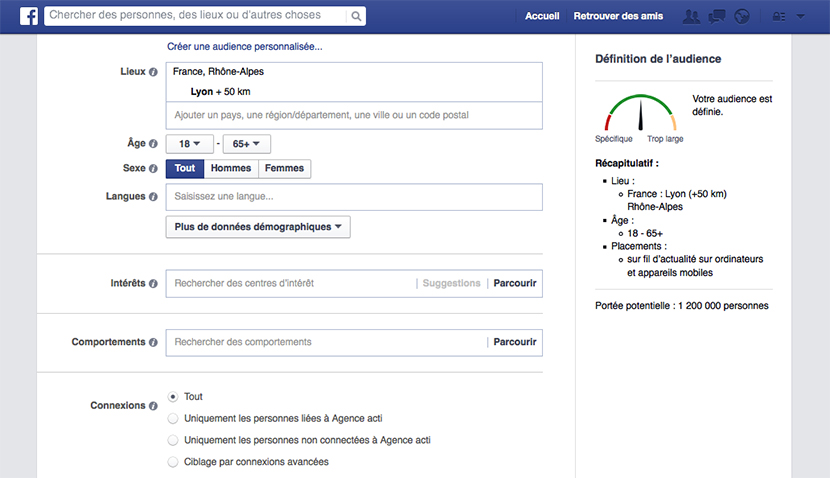Click the audience definition gauge

639,113
